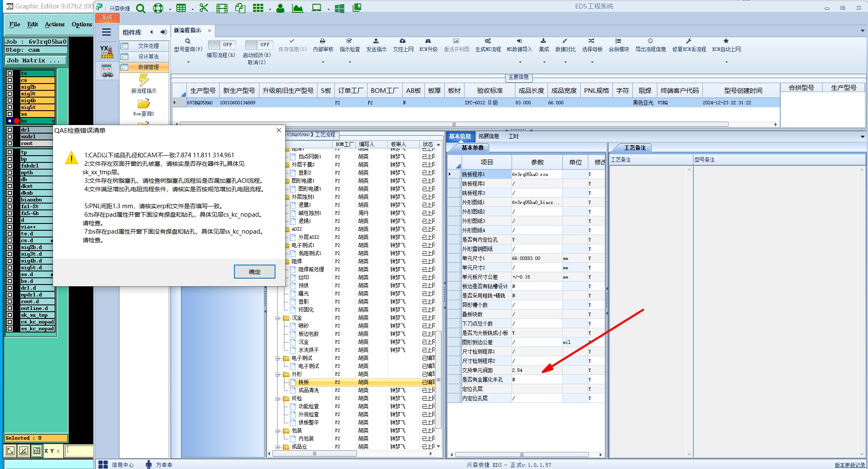The height and width of the screenshot is (469, 868).
Task: Open the green user profile icon
Action: [x=280, y=8]
